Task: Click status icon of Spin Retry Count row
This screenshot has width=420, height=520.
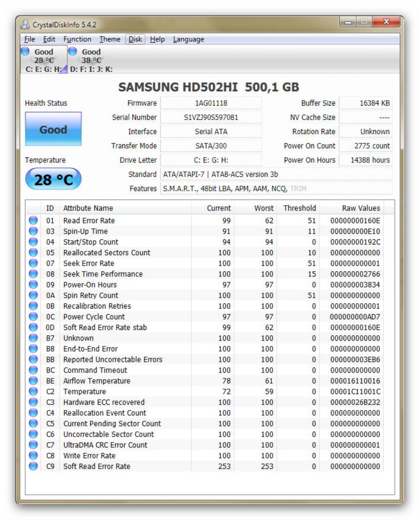Action: pyautogui.click(x=33, y=295)
